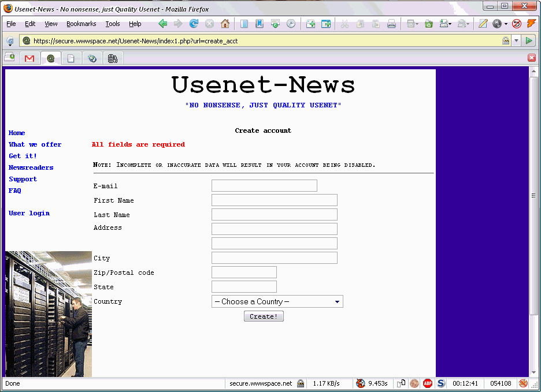
Task: Click the State input field
Action: pos(244,287)
